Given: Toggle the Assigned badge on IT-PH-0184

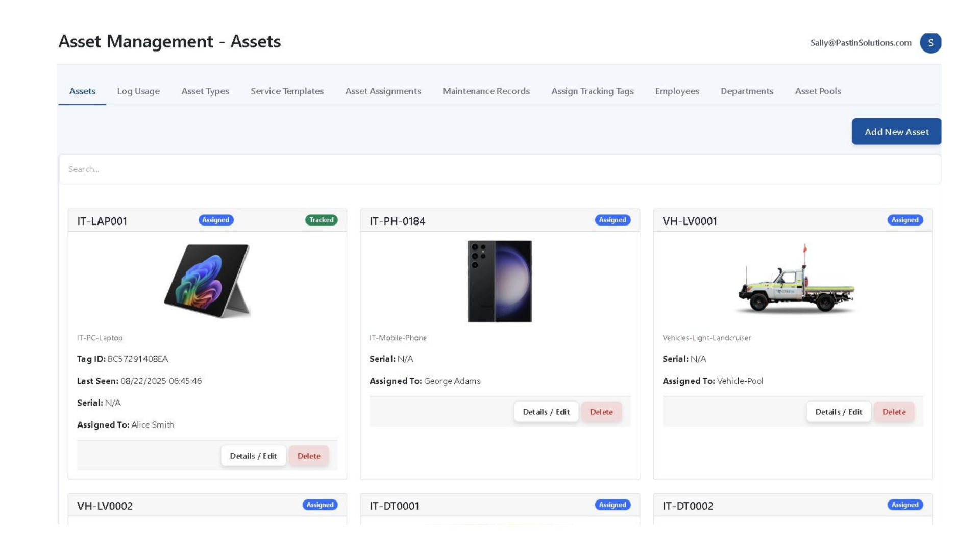Looking at the screenshot, I should click(612, 220).
